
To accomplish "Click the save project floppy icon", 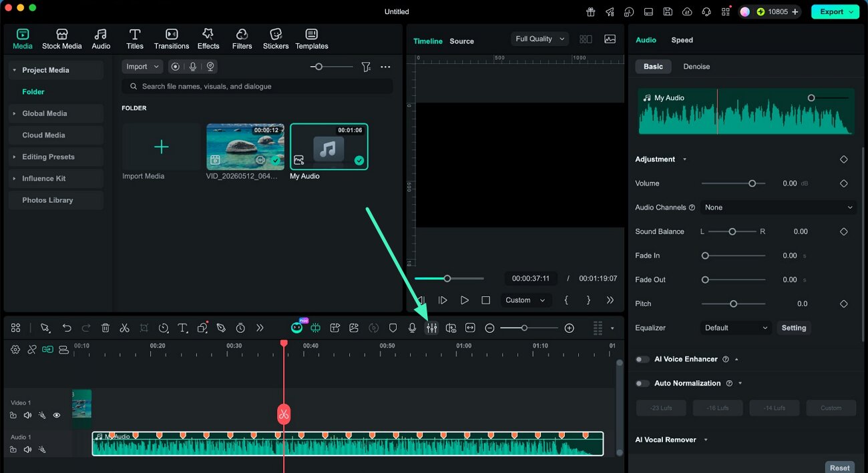I will (668, 12).
